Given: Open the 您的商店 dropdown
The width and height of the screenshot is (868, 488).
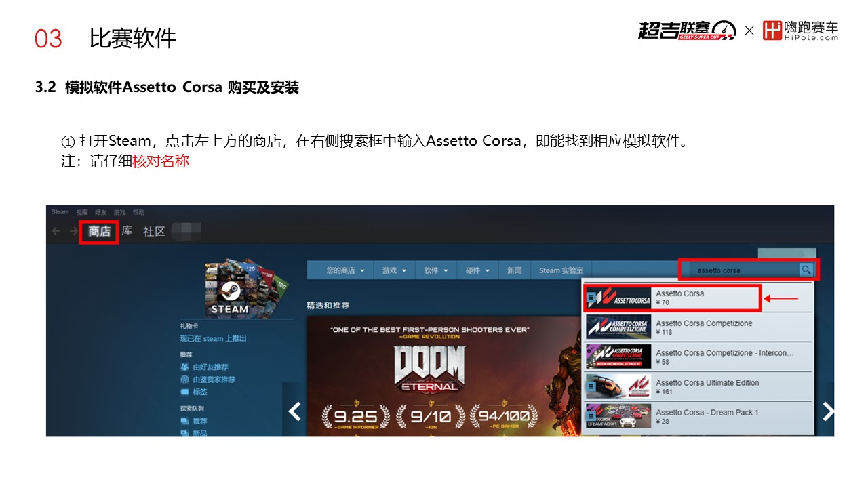Looking at the screenshot, I should (345, 270).
